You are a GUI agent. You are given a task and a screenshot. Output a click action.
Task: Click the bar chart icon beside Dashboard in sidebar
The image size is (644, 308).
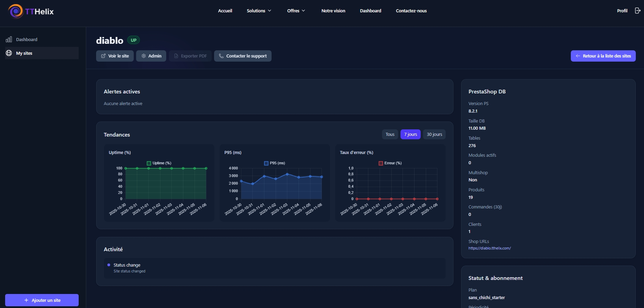9,39
